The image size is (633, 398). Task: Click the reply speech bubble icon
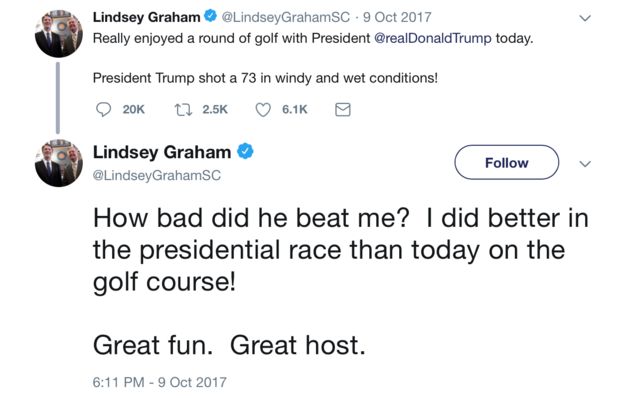pos(103,109)
